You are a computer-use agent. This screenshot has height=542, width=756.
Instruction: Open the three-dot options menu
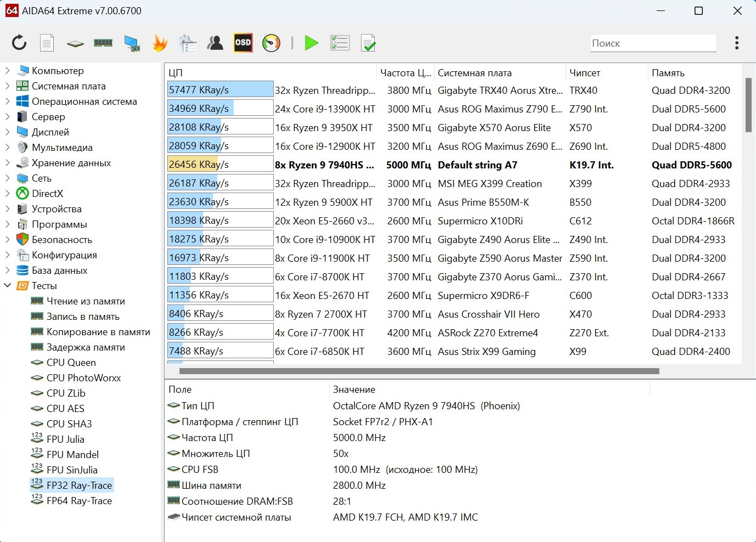point(736,43)
